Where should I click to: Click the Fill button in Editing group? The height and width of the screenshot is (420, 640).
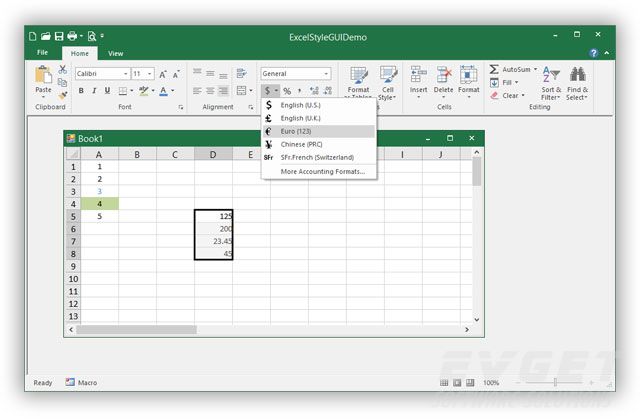pos(504,82)
